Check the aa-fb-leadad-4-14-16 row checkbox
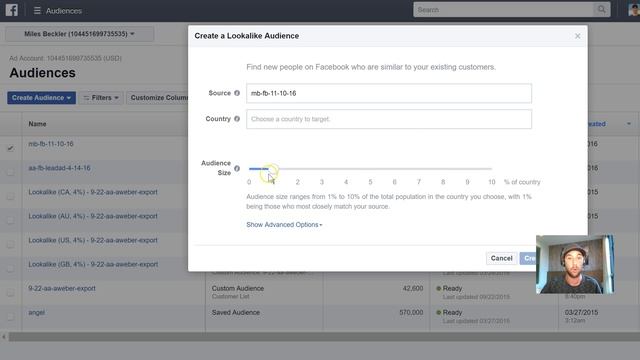640x360 pixels. [11, 172]
